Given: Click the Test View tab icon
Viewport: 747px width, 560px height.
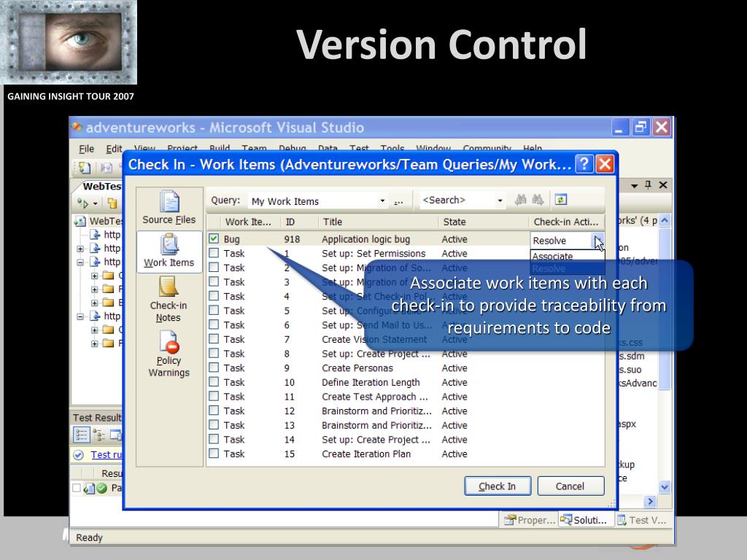Looking at the screenshot, I should (622, 520).
